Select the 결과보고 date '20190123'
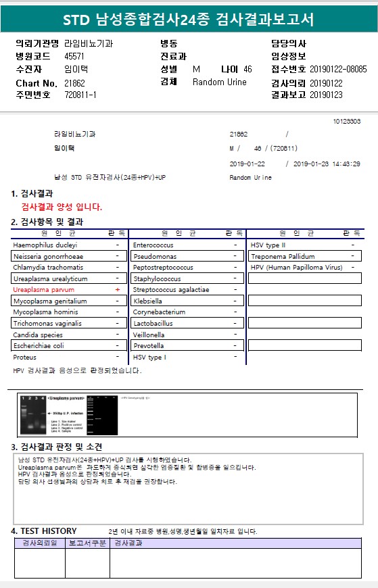This screenshot has width=378, height=588. (326, 95)
